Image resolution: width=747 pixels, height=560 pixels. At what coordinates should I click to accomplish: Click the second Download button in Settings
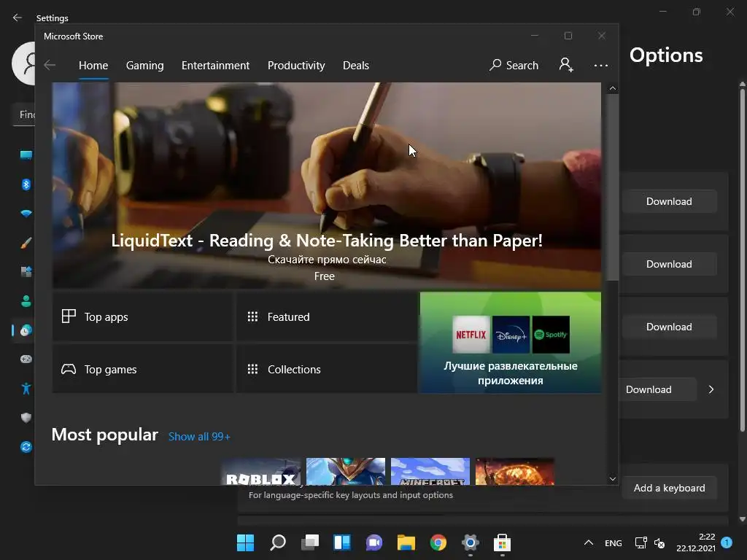point(669,264)
